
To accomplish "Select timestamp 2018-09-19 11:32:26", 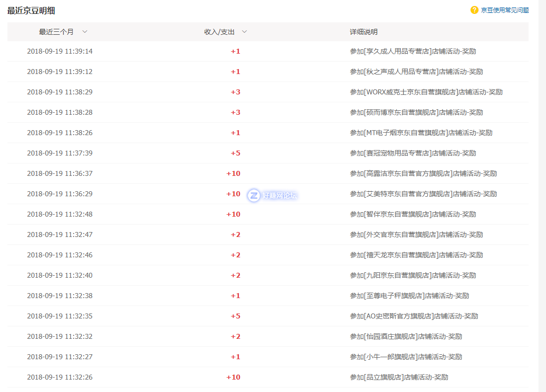I will 60,377.
